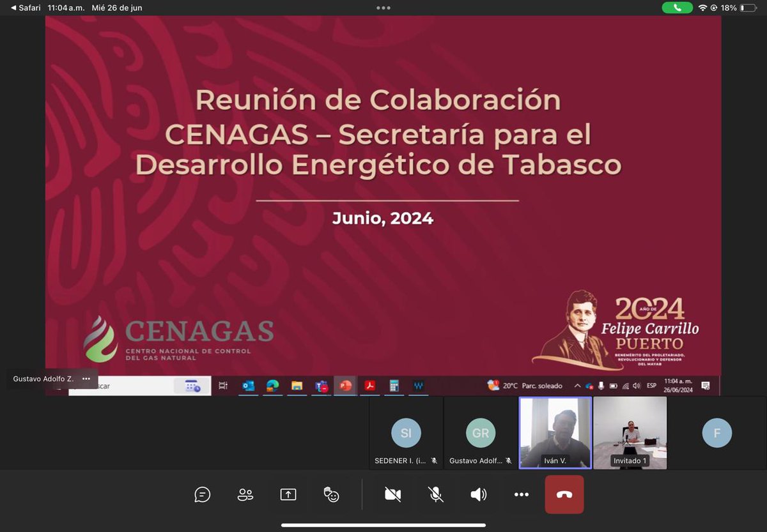Show the participants list
Image resolution: width=767 pixels, height=532 pixels.
(x=245, y=494)
